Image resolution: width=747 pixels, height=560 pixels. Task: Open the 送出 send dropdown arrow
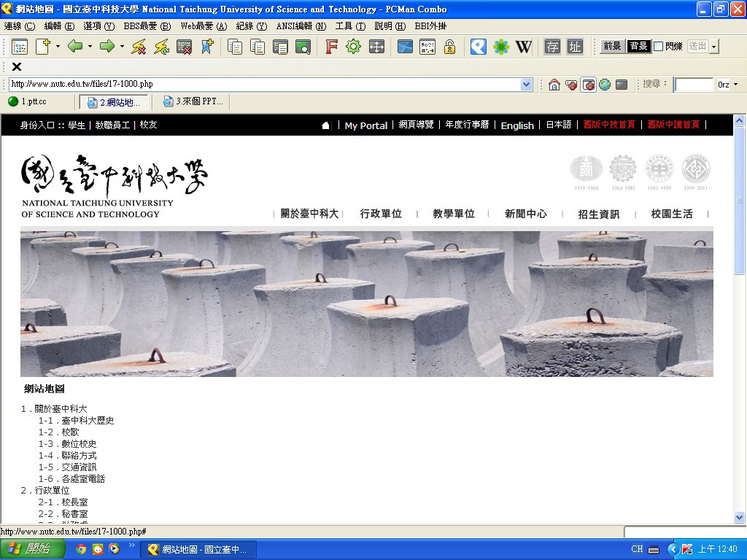(x=713, y=47)
